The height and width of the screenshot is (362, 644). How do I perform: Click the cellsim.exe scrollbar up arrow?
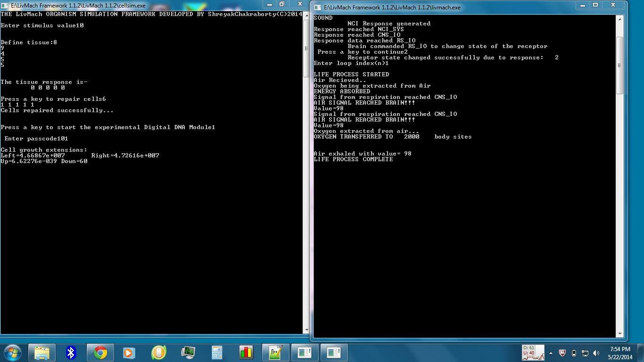coord(306,15)
